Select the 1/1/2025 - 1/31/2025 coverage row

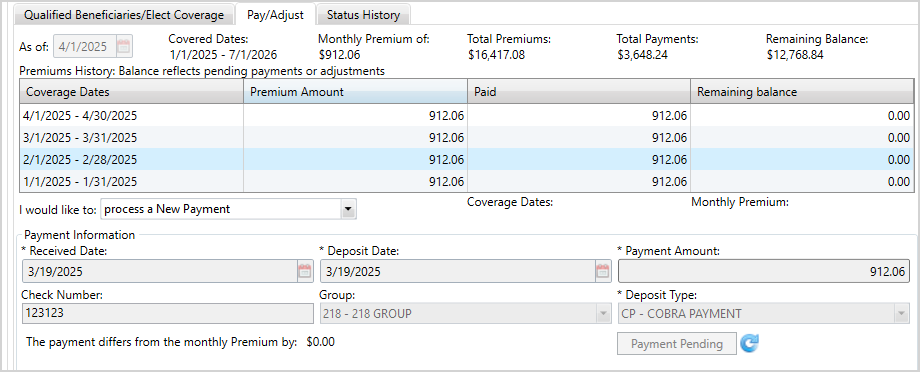[466, 181]
